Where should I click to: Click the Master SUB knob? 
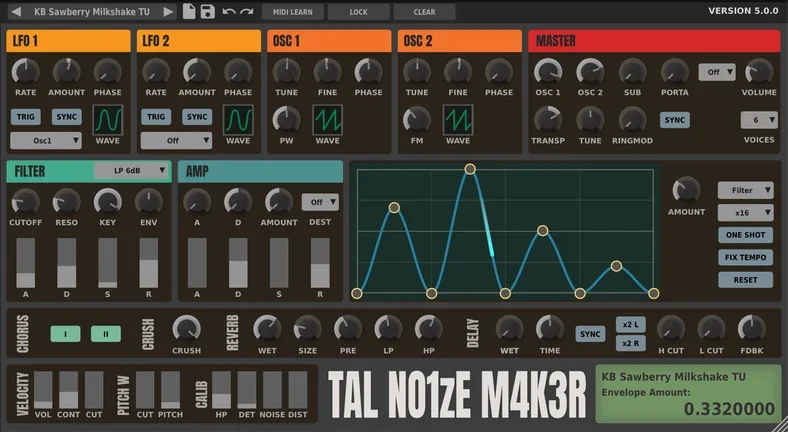(632, 71)
